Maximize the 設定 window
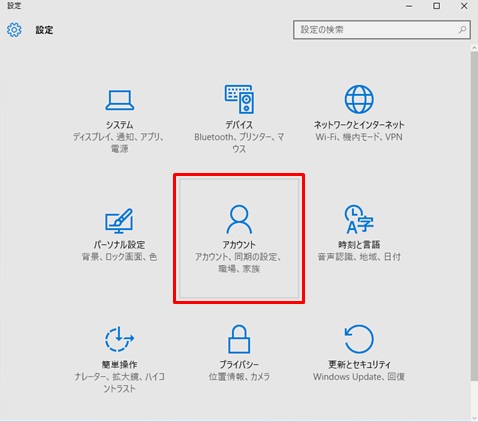The height and width of the screenshot is (422, 478). point(436,6)
